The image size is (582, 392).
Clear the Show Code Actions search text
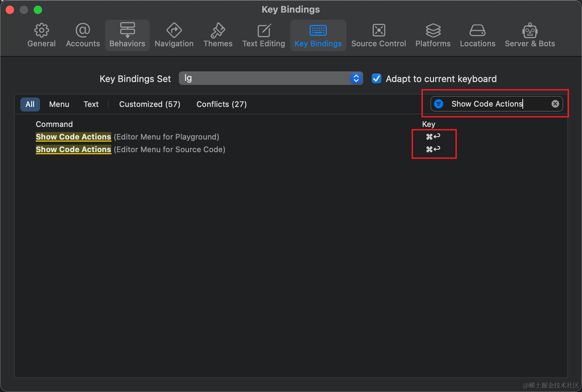coord(555,104)
